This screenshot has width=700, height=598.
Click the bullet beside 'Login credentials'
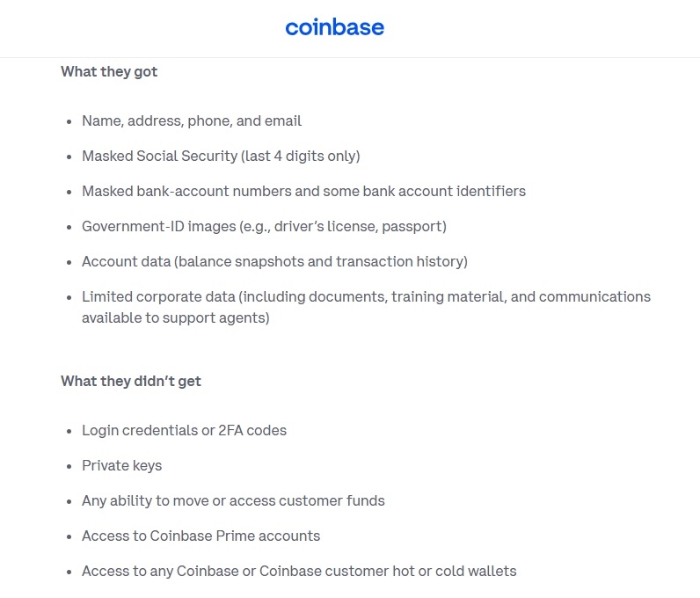pyautogui.click(x=69, y=432)
